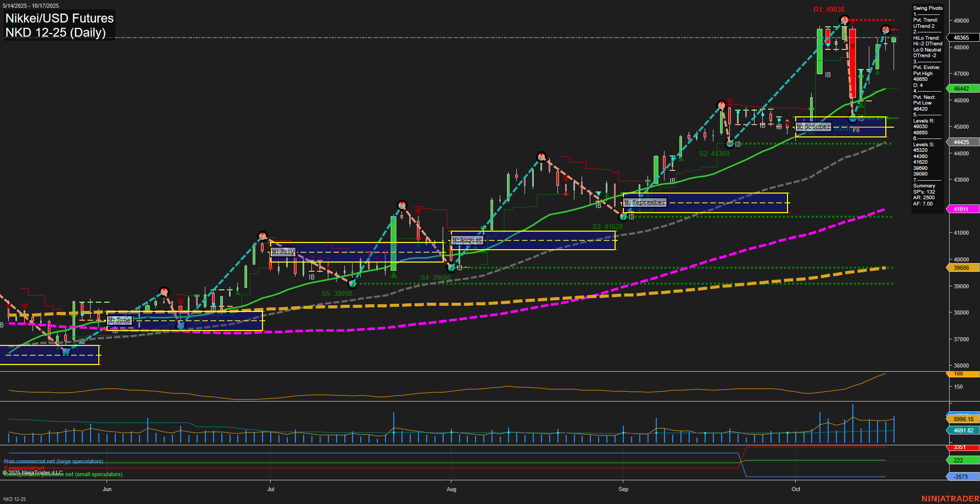Click the R1: 49030 resistance label
Screen dimensions: 980x504
click(830, 9)
